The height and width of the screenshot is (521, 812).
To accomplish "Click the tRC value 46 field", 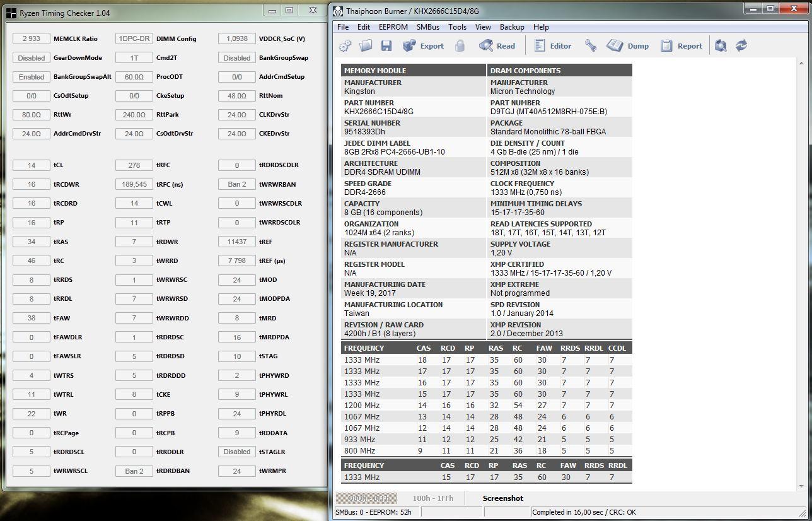I will click(x=32, y=260).
